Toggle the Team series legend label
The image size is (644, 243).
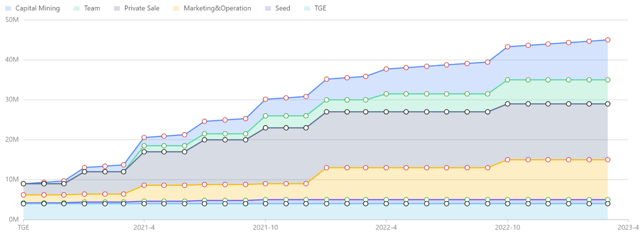tap(92, 9)
